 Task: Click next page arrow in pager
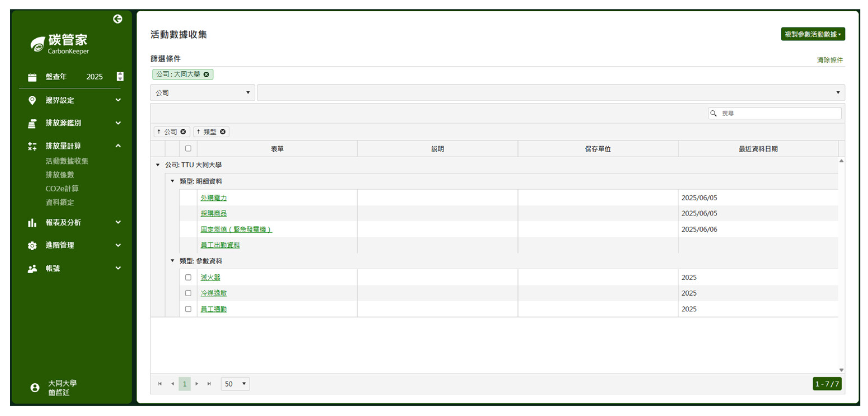tap(197, 384)
